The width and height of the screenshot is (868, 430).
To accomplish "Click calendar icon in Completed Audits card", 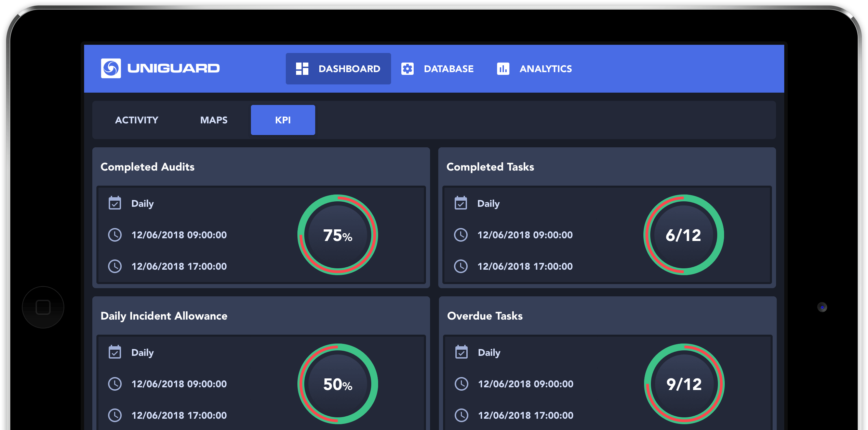I will 115,203.
